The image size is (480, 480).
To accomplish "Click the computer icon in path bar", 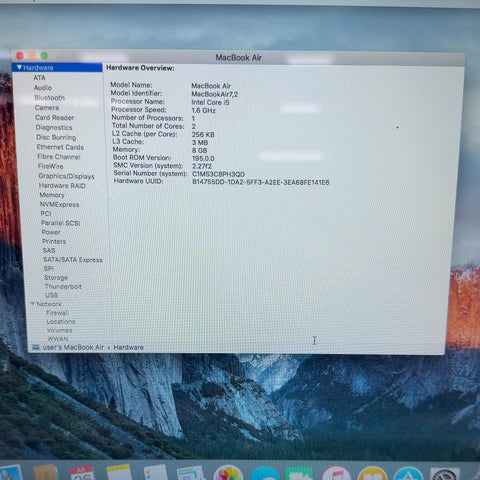I will 36,347.
